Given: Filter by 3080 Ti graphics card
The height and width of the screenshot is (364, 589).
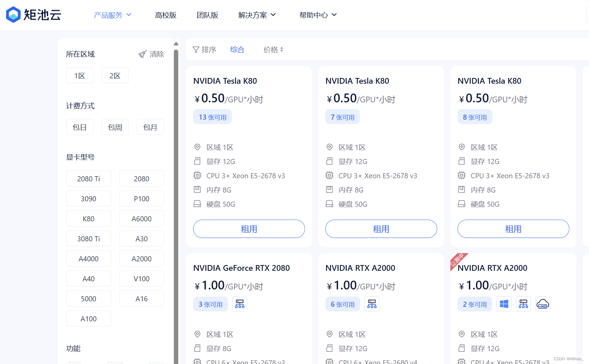Looking at the screenshot, I should coord(88,239).
